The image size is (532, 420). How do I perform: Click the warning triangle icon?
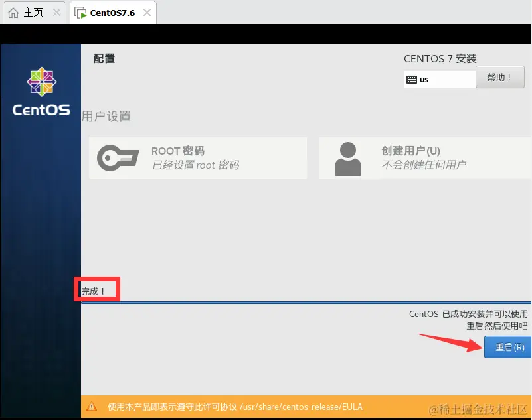tap(92, 407)
